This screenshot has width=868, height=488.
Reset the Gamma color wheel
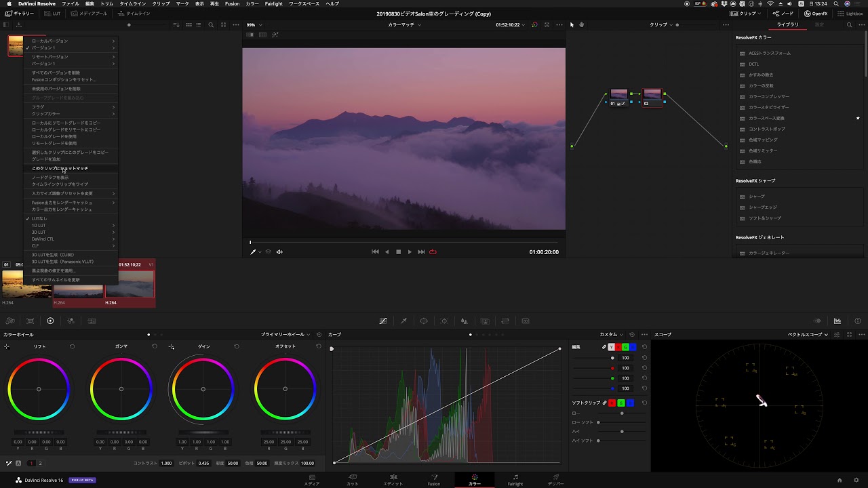click(x=154, y=346)
